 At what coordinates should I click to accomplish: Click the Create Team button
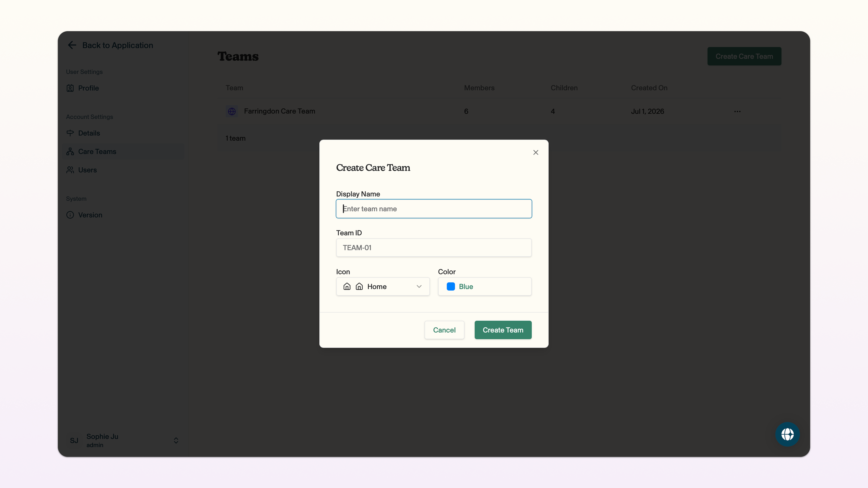click(x=503, y=330)
